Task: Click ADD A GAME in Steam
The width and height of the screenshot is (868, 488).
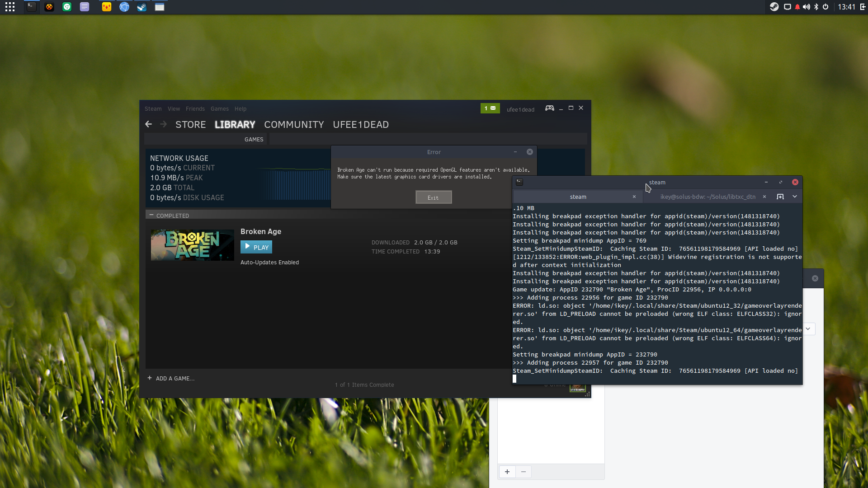Action: coord(171,378)
